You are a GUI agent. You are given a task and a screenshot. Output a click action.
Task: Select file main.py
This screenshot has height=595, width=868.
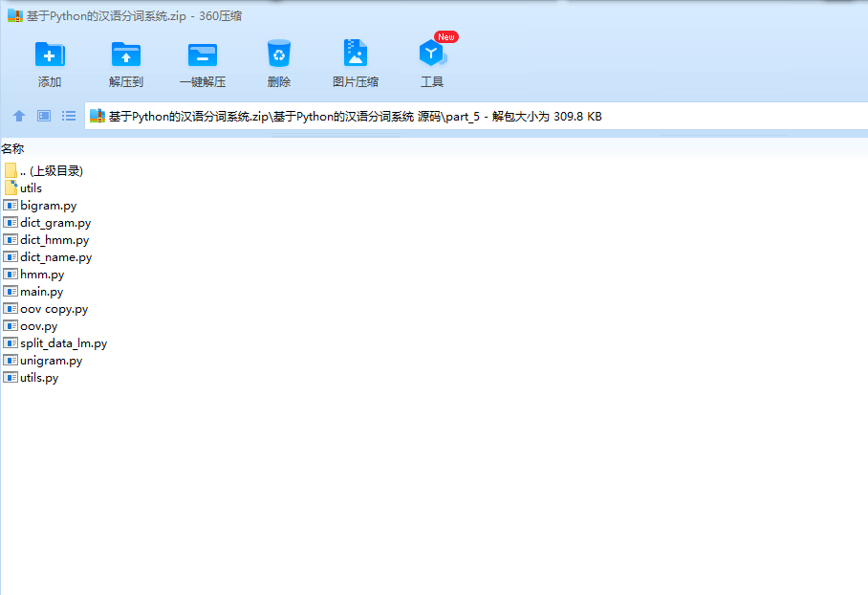tap(33, 291)
